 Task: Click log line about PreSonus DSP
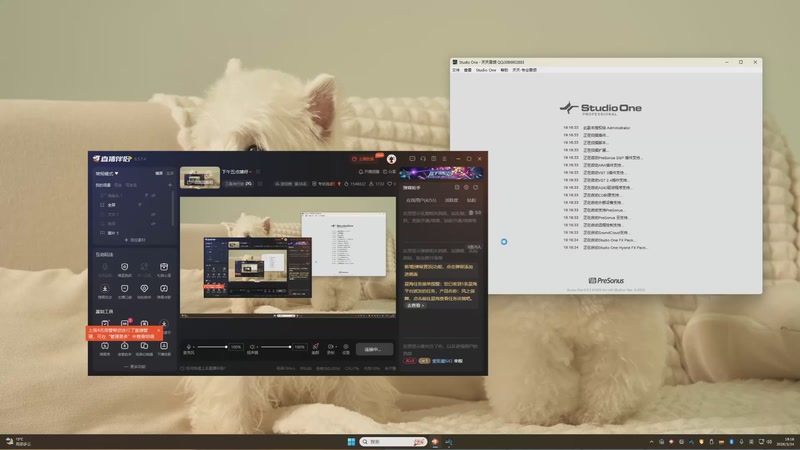pyautogui.click(x=603, y=158)
